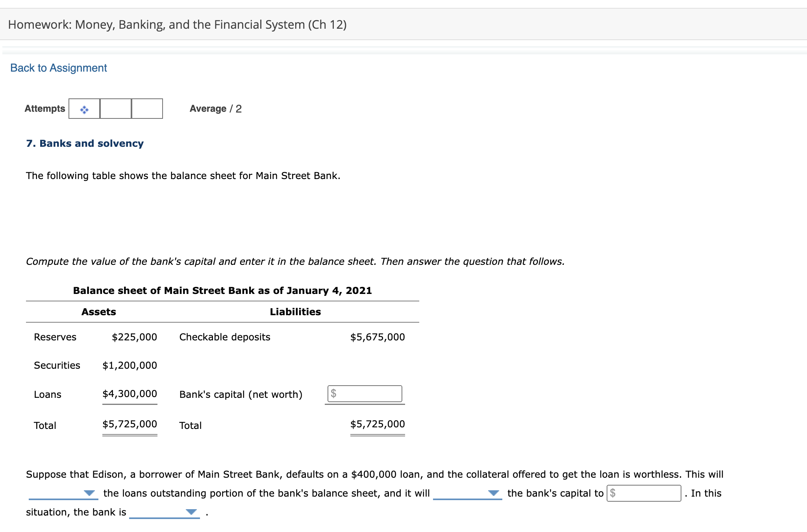This screenshot has width=807, height=532.
Task: Click the Homework: Money, Banking title bar
Action: click(x=177, y=24)
